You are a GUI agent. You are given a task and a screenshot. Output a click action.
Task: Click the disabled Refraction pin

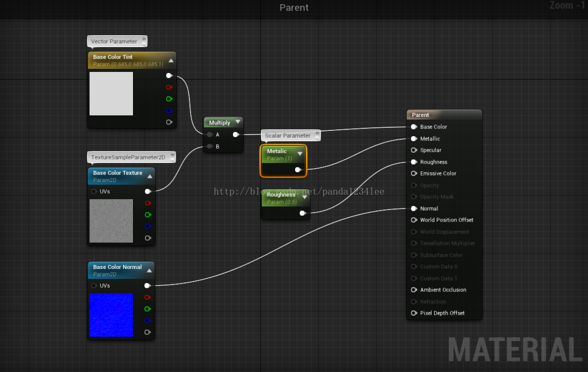414,302
